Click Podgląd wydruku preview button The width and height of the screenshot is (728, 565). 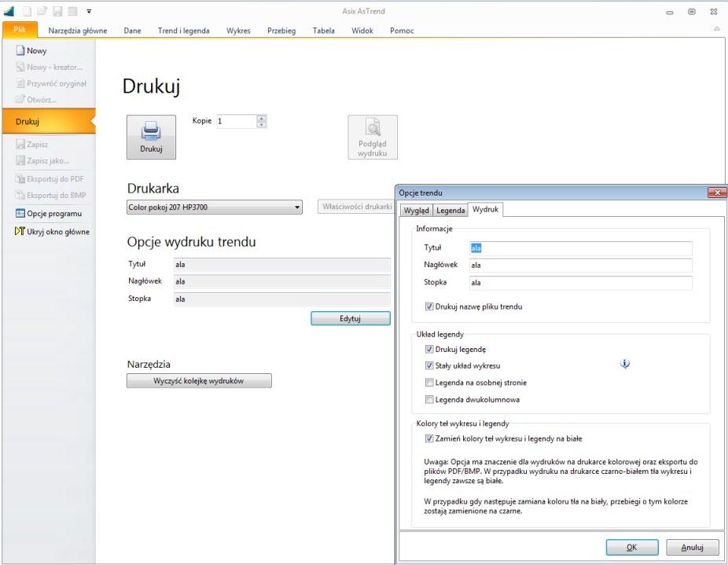(x=373, y=137)
